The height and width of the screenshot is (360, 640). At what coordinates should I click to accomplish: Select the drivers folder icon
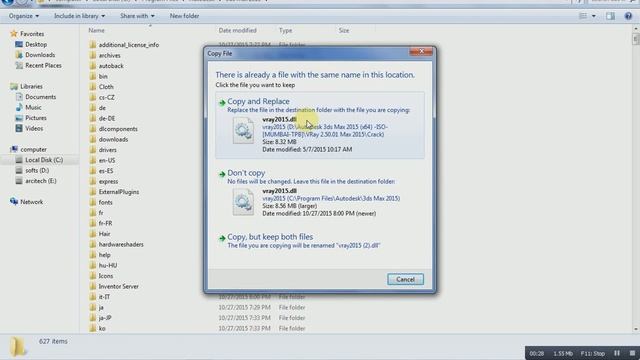tap(93, 150)
